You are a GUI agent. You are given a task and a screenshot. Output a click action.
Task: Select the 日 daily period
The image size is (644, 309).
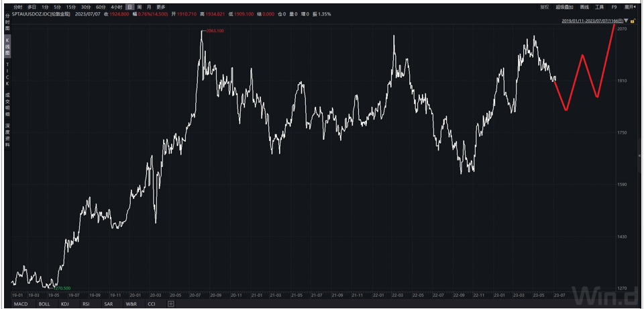pos(129,7)
